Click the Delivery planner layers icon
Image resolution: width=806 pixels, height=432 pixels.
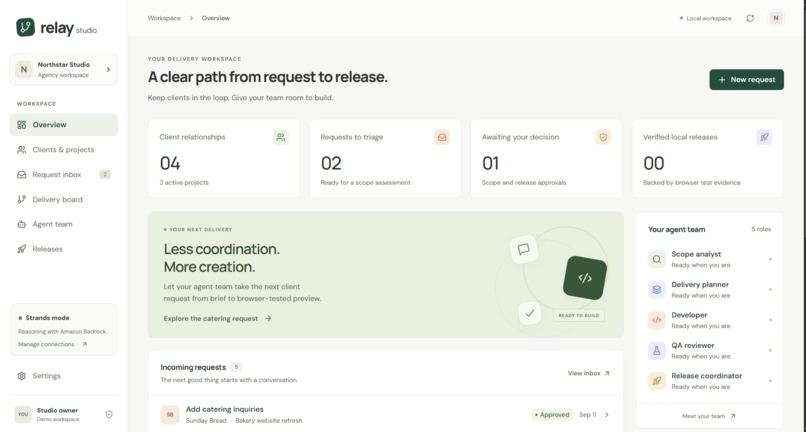(x=656, y=290)
